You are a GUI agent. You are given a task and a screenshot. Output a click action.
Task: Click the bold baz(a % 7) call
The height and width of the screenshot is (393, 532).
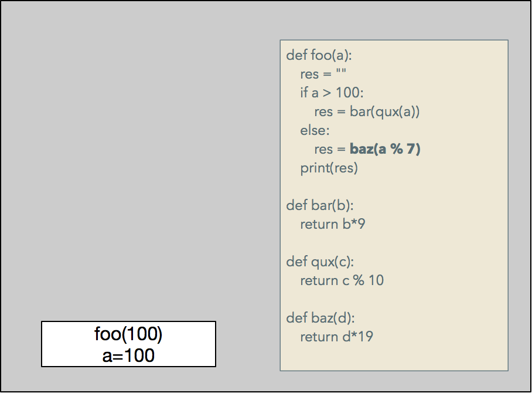coord(385,150)
